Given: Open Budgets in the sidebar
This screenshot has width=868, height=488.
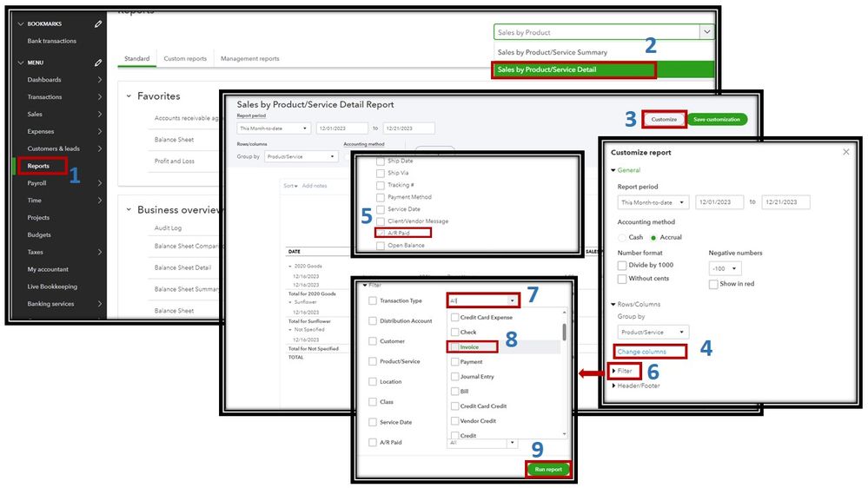Looking at the screenshot, I should pos(39,234).
